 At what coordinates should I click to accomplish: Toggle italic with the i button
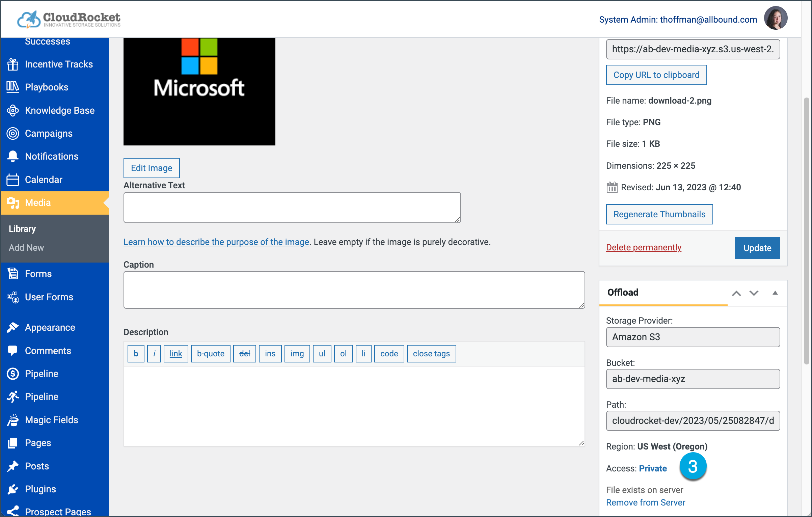154,354
